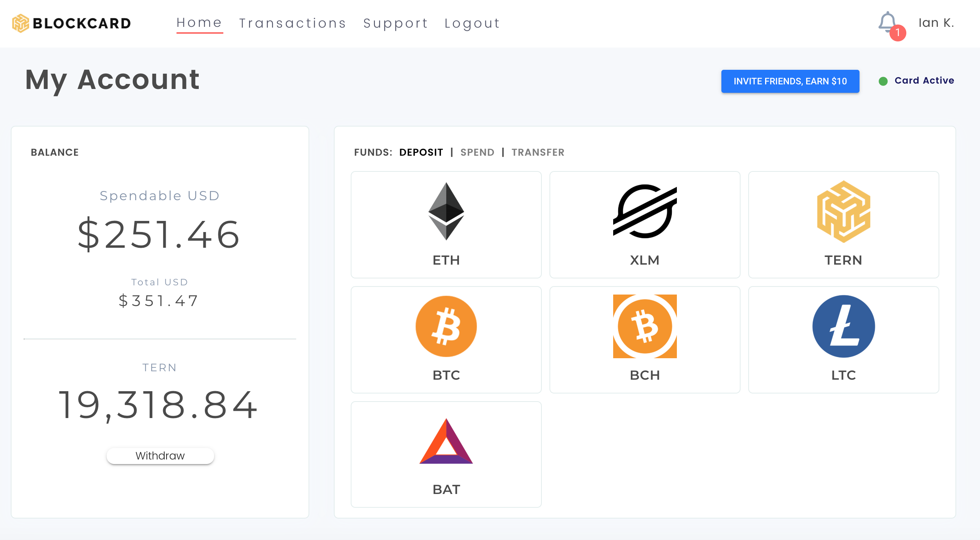Open the Transactions page
980x540 pixels.
tap(292, 23)
